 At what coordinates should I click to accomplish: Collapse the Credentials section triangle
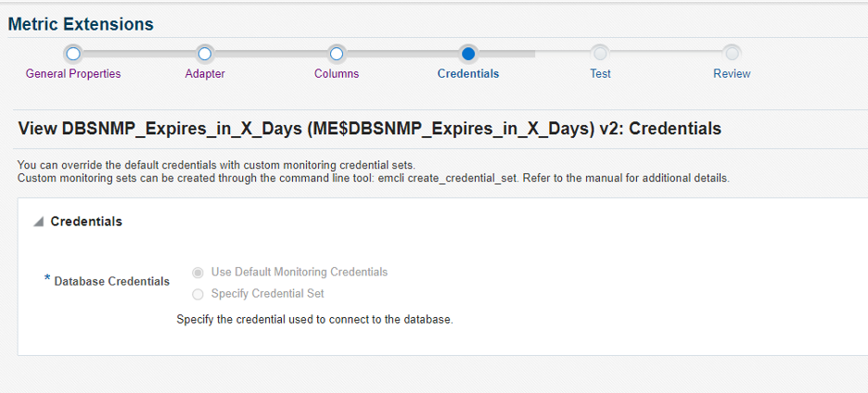point(38,222)
